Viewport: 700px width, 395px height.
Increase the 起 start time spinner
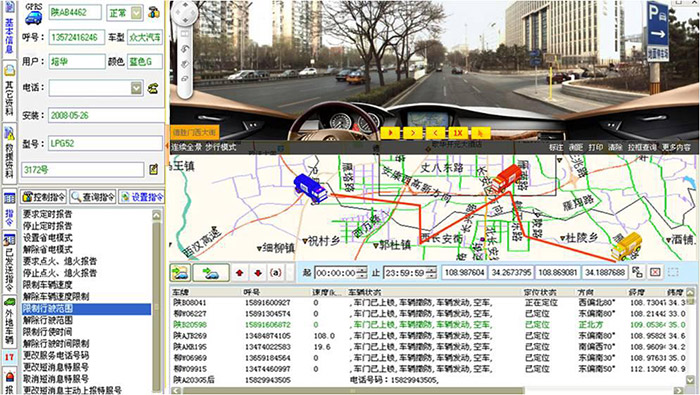coord(362,269)
